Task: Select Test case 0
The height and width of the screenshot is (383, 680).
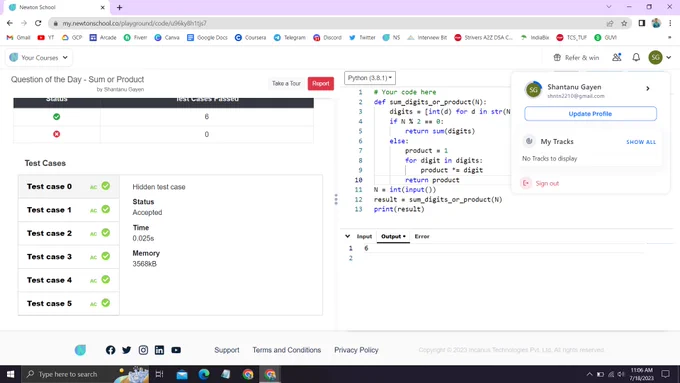Action: (69, 187)
